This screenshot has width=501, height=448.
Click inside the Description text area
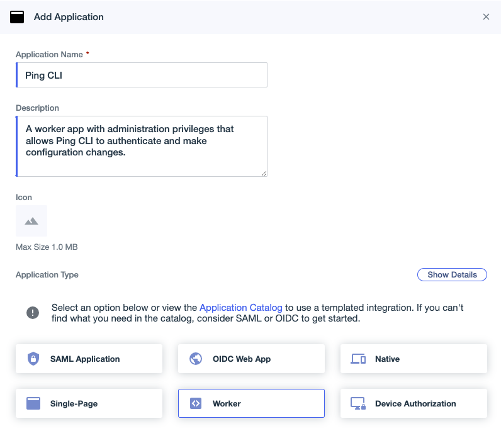point(142,146)
